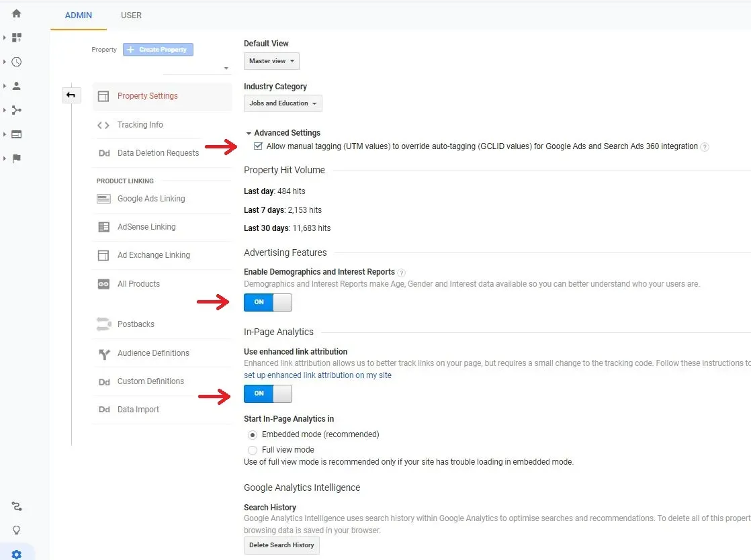This screenshot has height=560, width=751.
Task: Click the 'Last 30 days: 11,683 hits' text
Action: (287, 228)
